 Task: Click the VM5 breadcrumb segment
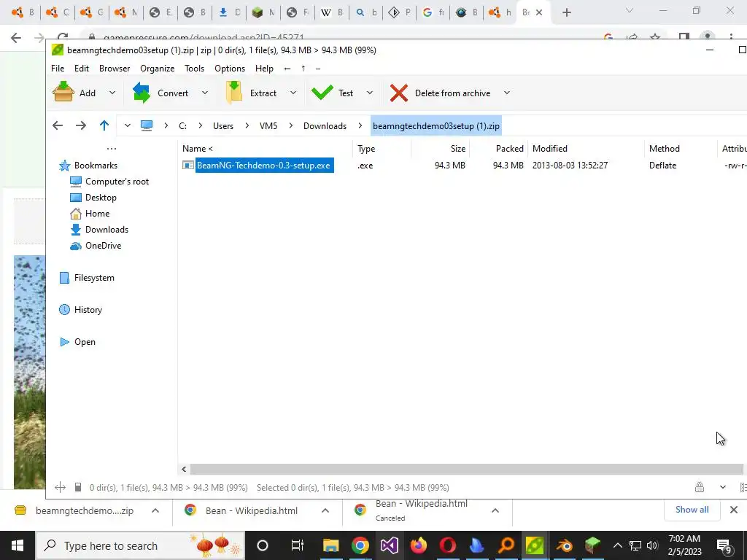pos(268,126)
